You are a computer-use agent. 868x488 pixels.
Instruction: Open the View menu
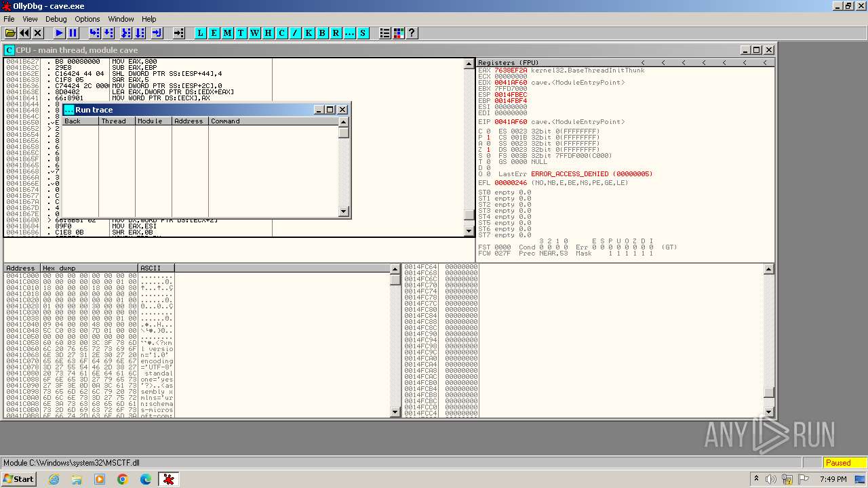30,19
